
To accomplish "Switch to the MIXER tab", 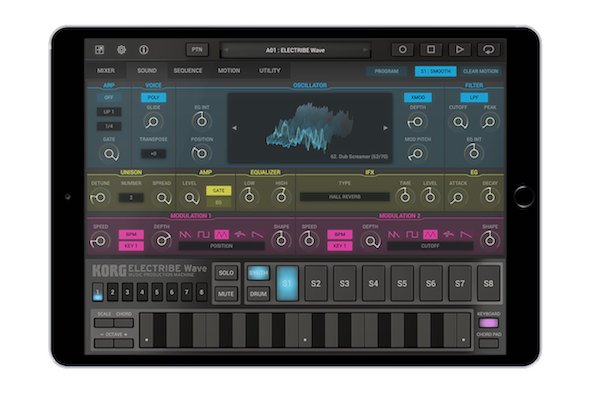I will [x=106, y=70].
